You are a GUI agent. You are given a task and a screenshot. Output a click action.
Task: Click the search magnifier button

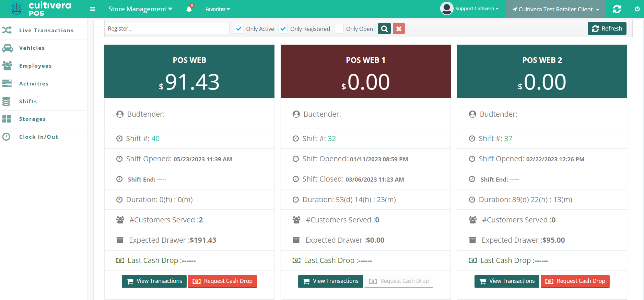click(x=384, y=29)
